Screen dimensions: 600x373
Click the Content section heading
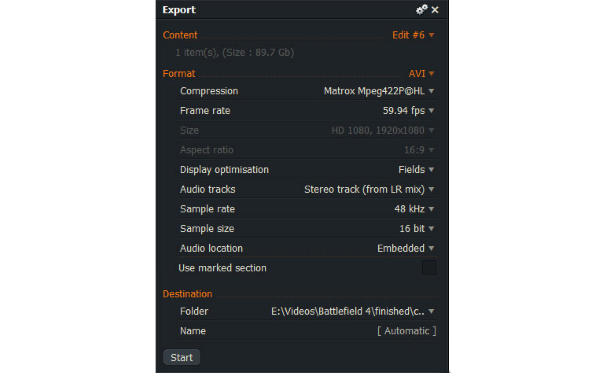pyautogui.click(x=180, y=35)
